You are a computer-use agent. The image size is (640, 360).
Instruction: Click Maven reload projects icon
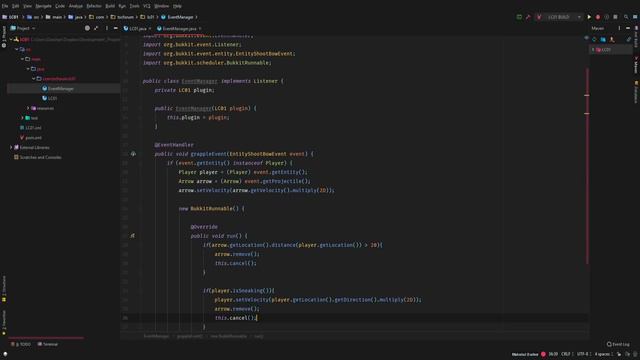coord(594,39)
